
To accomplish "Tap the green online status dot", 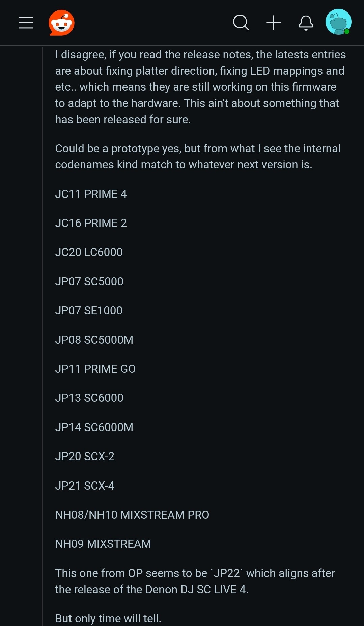I will point(347,31).
